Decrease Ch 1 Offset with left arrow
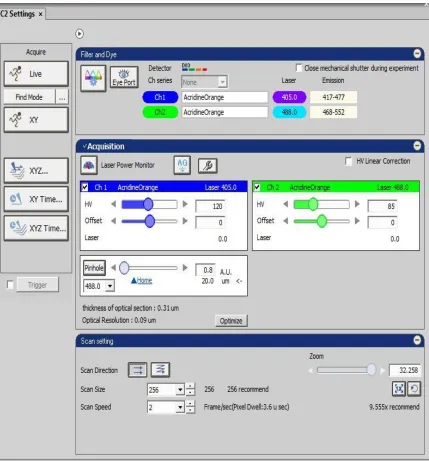The width and height of the screenshot is (429, 461). tap(114, 221)
